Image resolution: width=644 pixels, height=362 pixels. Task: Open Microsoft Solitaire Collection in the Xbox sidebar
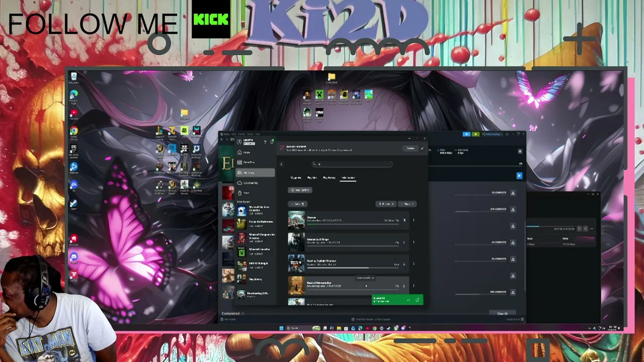[x=256, y=210]
